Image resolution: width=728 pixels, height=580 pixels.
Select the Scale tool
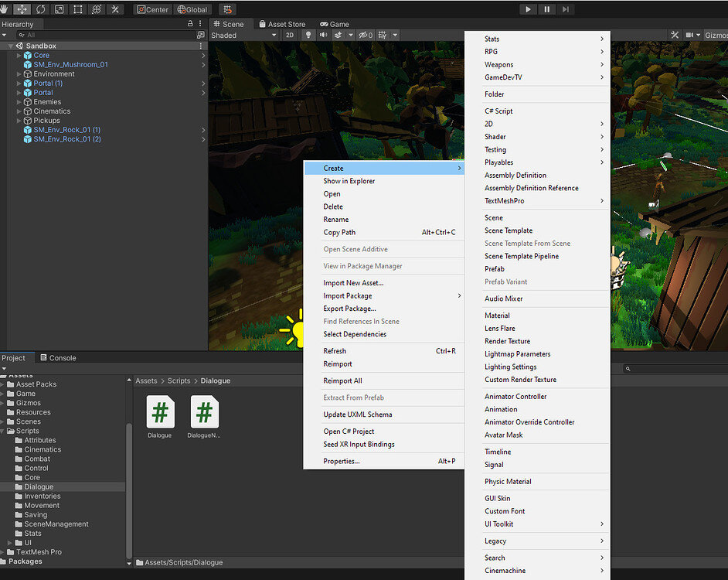coord(57,9)
